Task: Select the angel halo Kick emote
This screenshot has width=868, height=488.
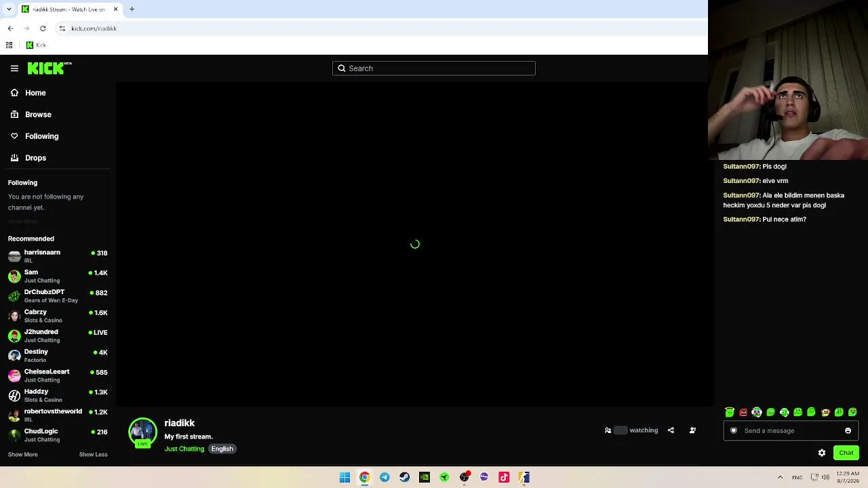Action: [x=730, y=412]
